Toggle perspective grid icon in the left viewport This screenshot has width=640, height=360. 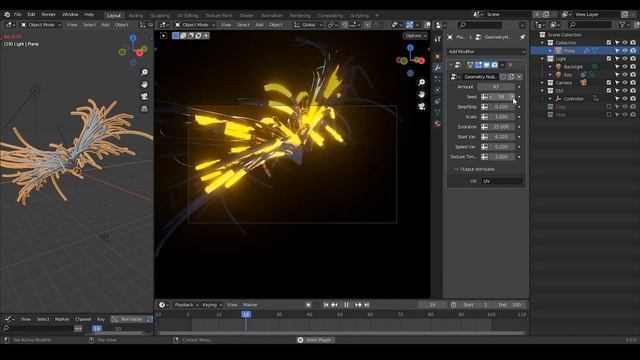coord(144,109)
